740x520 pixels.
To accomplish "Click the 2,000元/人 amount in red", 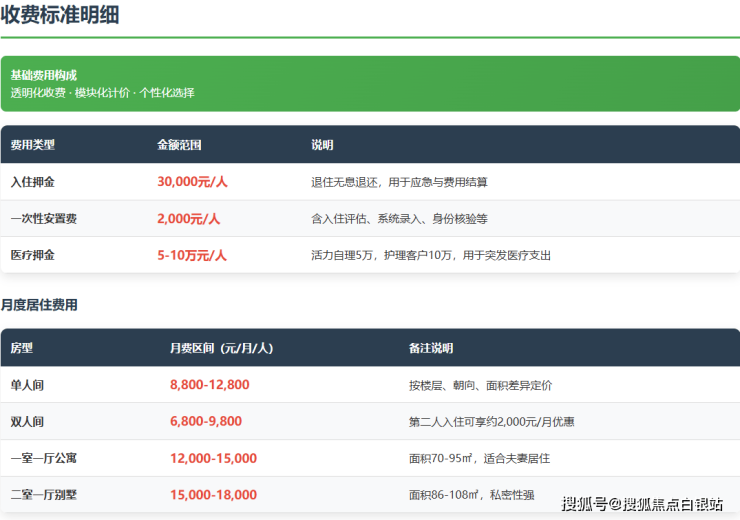I will point(188,218).
